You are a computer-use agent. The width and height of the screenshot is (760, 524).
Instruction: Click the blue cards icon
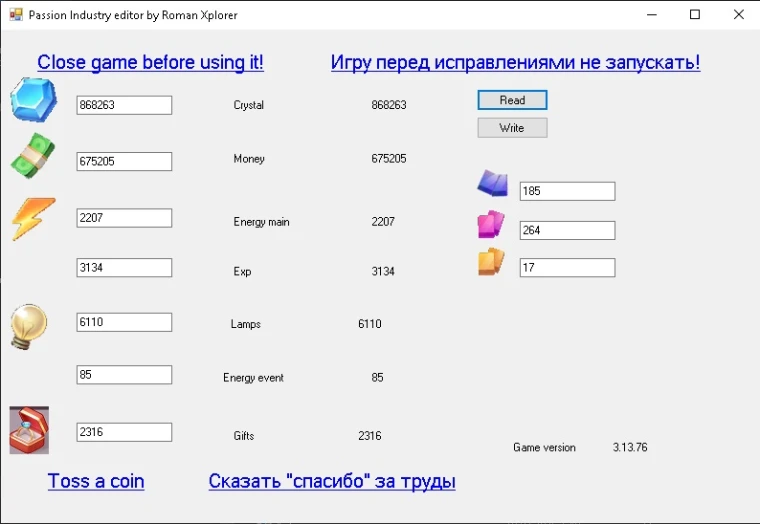pos(492,184)
